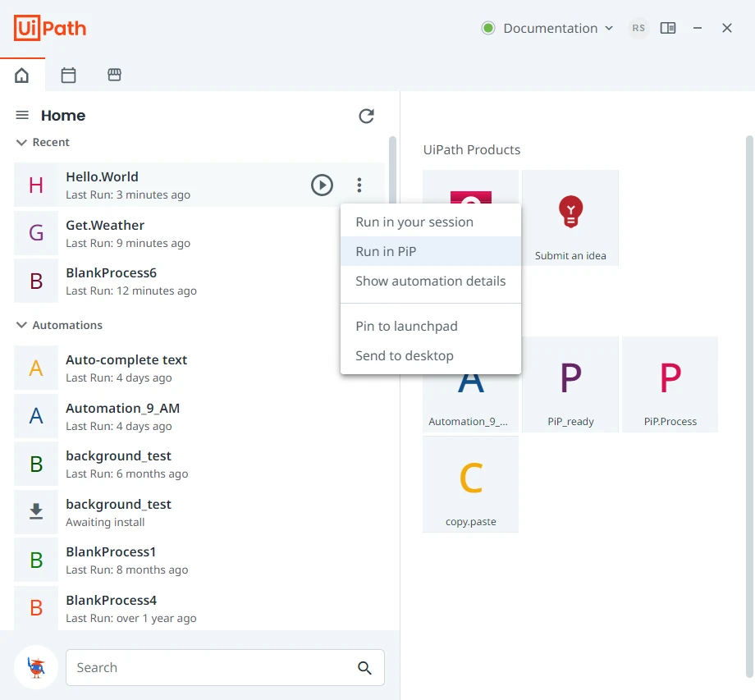
Task: Open the RS user profile avatar
Action: (638, 29)
